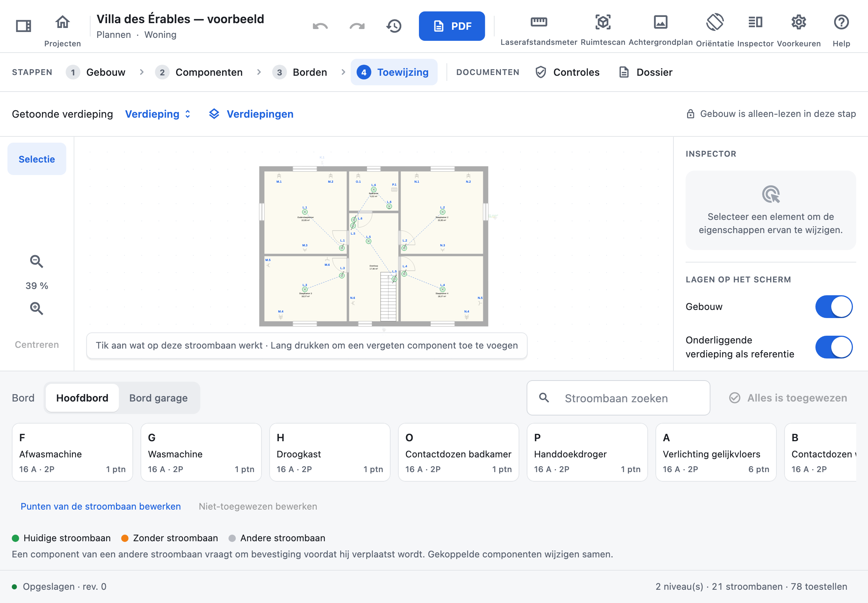Open the Controles documents tab
868x603 pixels.
[567, 72]
